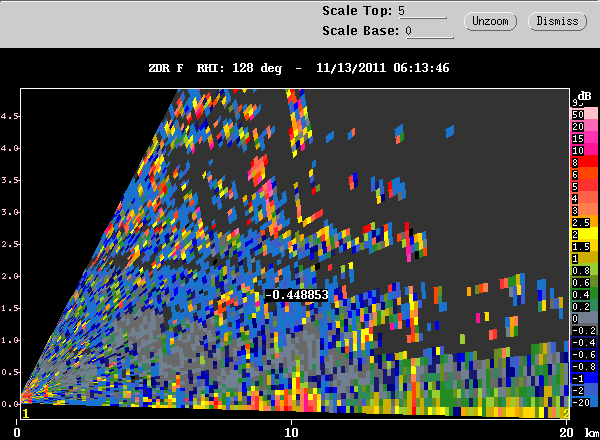Click the yellow marker 1 at plot corner
600x440 pixels.
26,413
